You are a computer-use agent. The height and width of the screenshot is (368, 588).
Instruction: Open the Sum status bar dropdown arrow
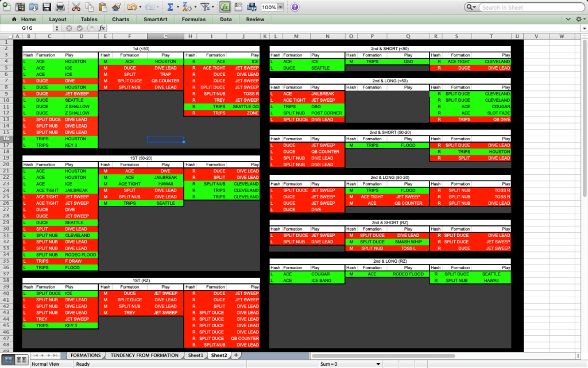(378, 364)
